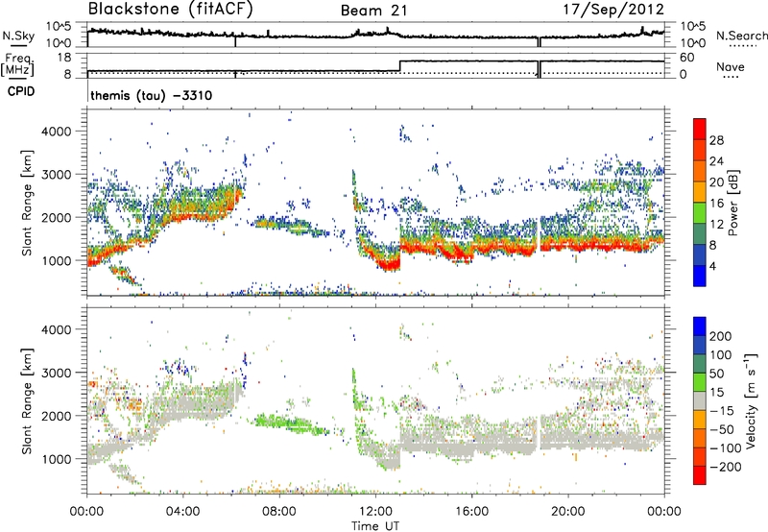Click the noise trace peak near 12:30
Viewport: 768px width, 532px height.
click(387, 30)
